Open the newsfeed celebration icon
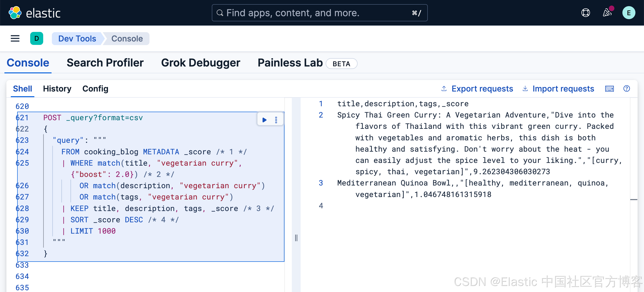This screenshot has height=292, width=644. 607,13
